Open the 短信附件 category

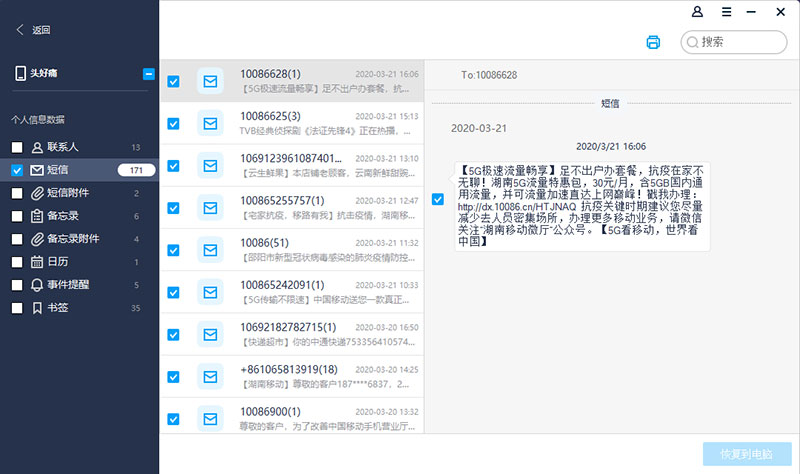[x=68, y=193]
